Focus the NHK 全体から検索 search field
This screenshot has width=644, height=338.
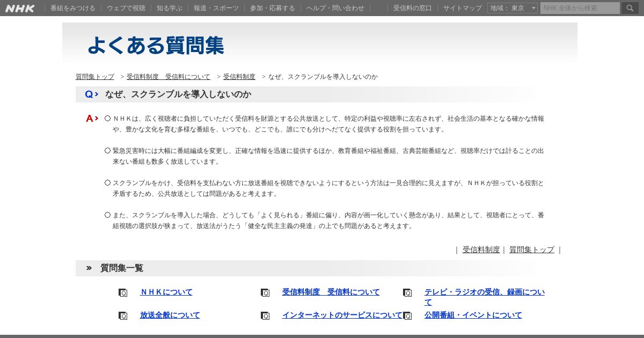[x=580, y=8]
